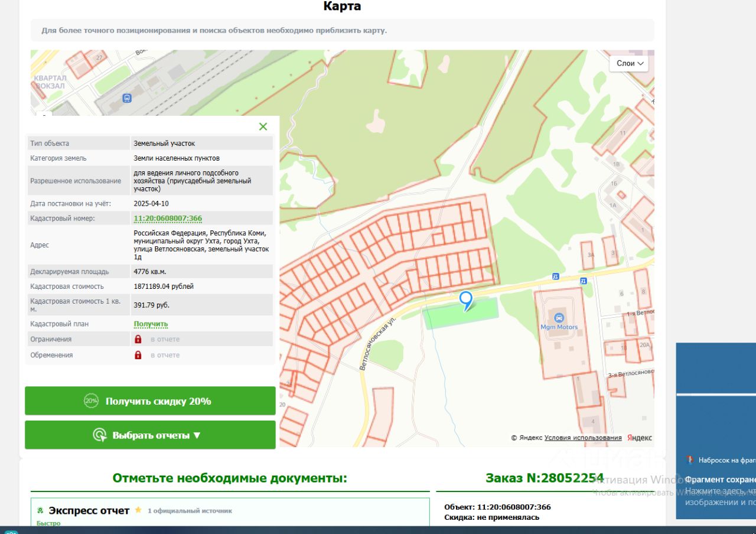Open the Условия использования link
Viewport: 756px width, 534px height.
click(583, 438)
